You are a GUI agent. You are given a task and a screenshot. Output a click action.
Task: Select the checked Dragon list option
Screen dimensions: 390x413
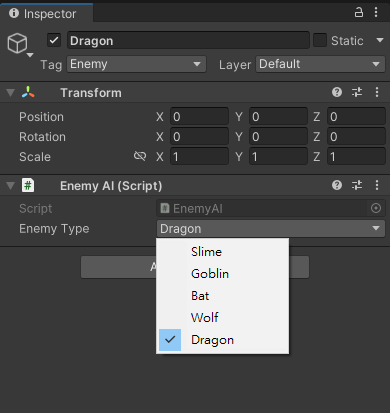click(x=222, y=340)
